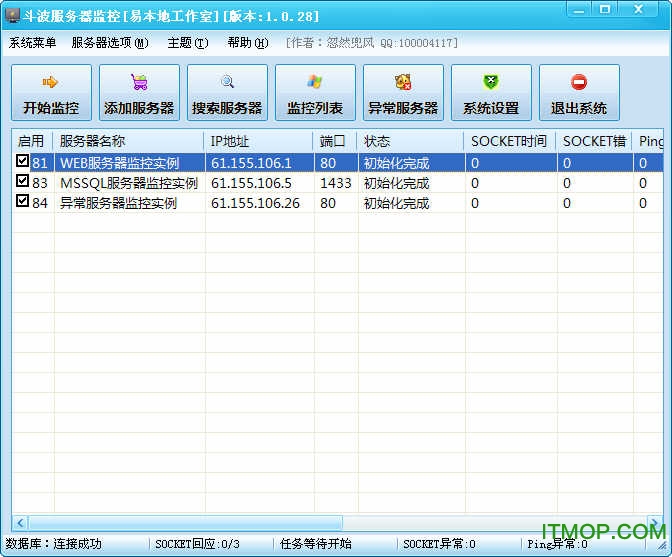The width and height of the screenshot is (672, 557).
Task: Select row 异常服务器监控实例
Action: 338,203
